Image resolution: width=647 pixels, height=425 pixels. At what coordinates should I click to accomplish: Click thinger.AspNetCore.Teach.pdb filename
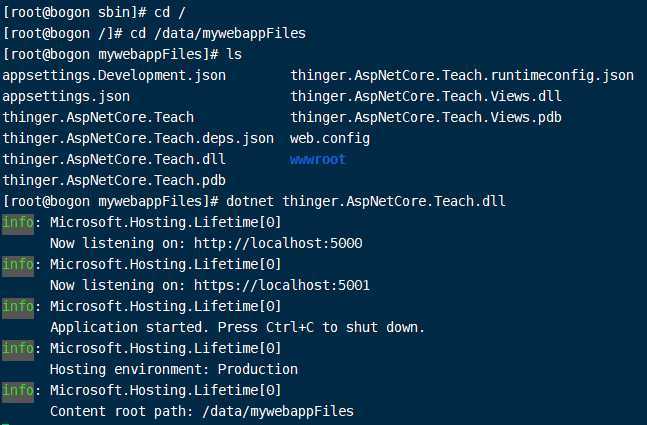tap(114, 180)
